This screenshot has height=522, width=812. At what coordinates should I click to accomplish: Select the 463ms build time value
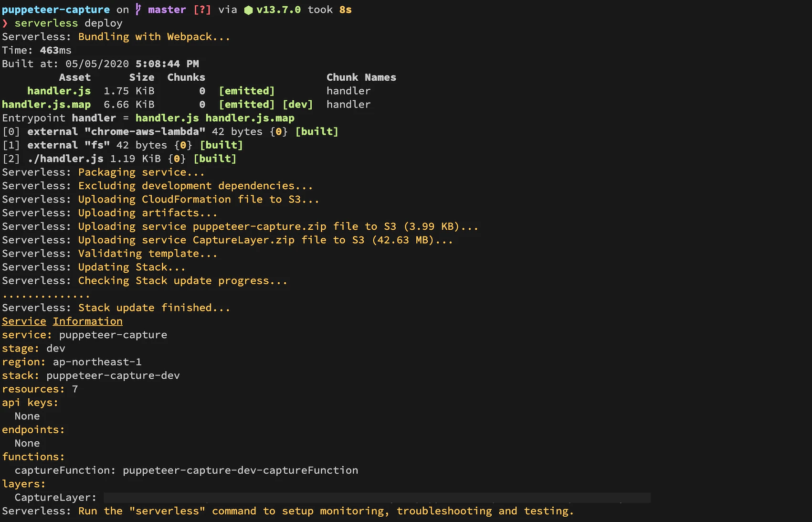(x=56, y=50)
